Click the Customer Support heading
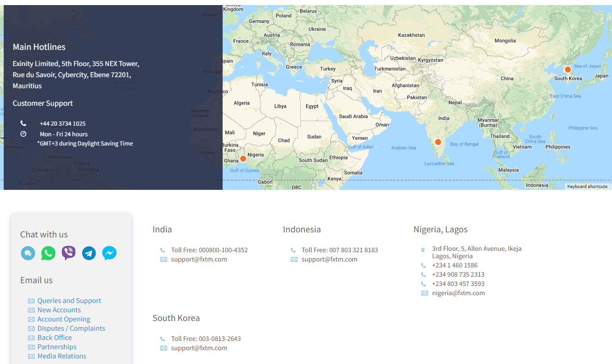 [x=42, y=103]
